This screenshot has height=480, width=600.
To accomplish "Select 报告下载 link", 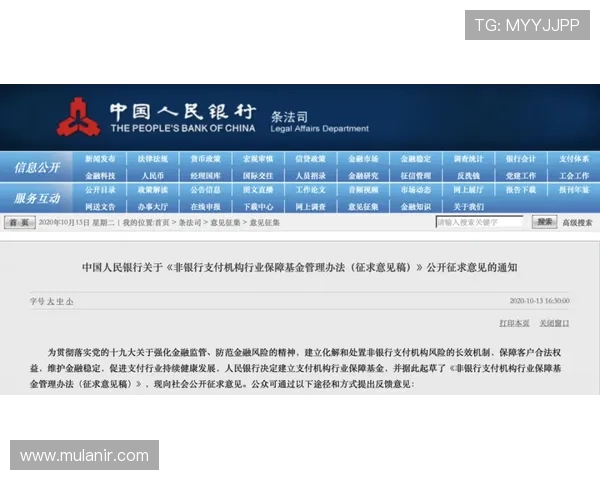I will click(521, 190).
